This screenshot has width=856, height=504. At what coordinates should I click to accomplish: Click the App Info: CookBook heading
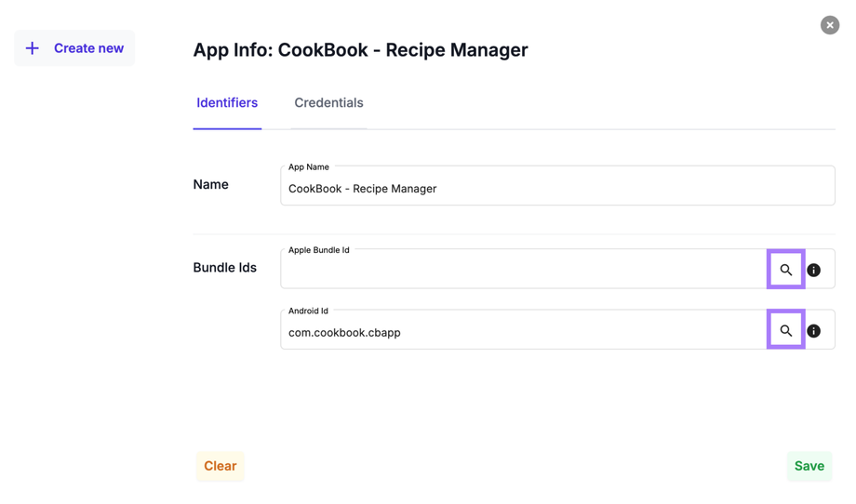360,50
